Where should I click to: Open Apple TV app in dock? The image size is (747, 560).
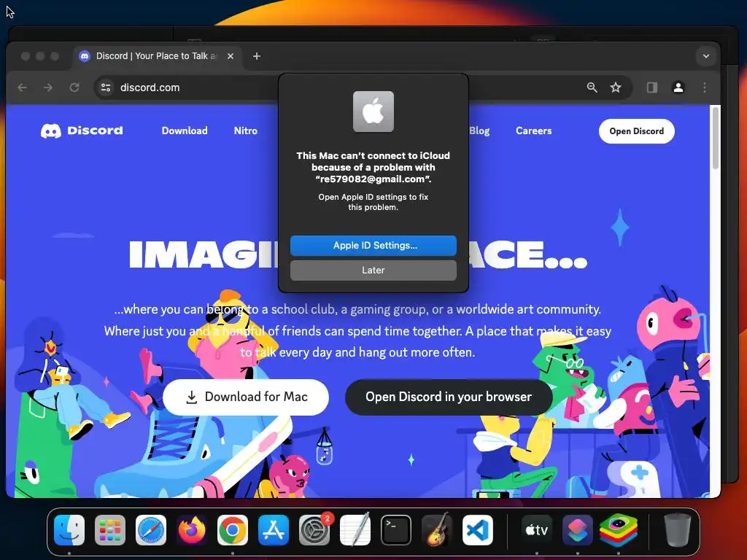coord(537,530)
